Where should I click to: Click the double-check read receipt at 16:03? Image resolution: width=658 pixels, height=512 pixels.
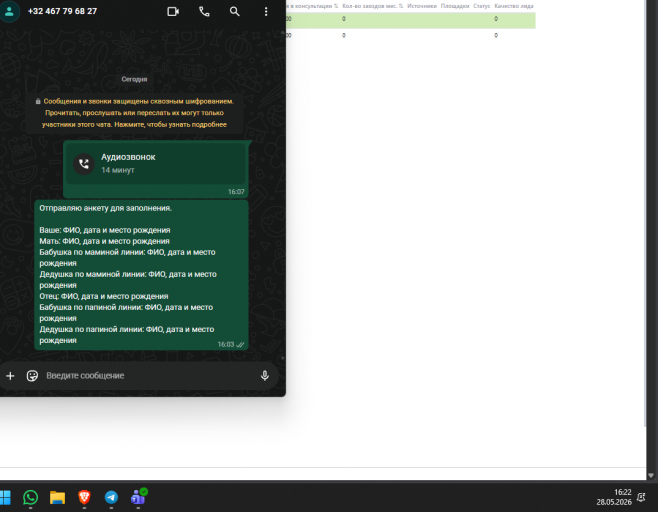pyautogui.click(x=240, y=345)
